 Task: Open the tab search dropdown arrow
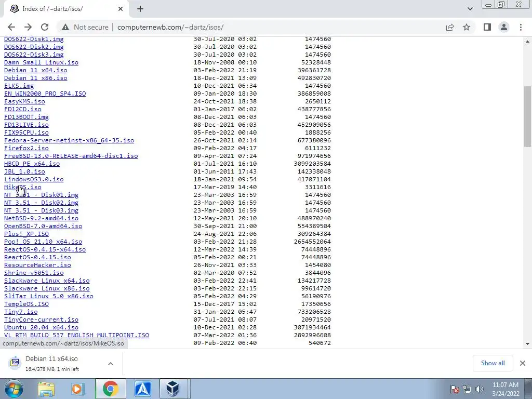pyautogui.click(x=470, y=9)
